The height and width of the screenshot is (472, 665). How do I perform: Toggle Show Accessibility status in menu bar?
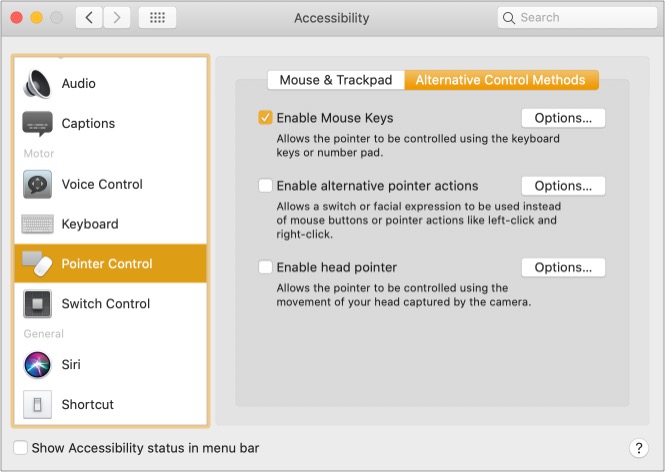pos(20,448)
